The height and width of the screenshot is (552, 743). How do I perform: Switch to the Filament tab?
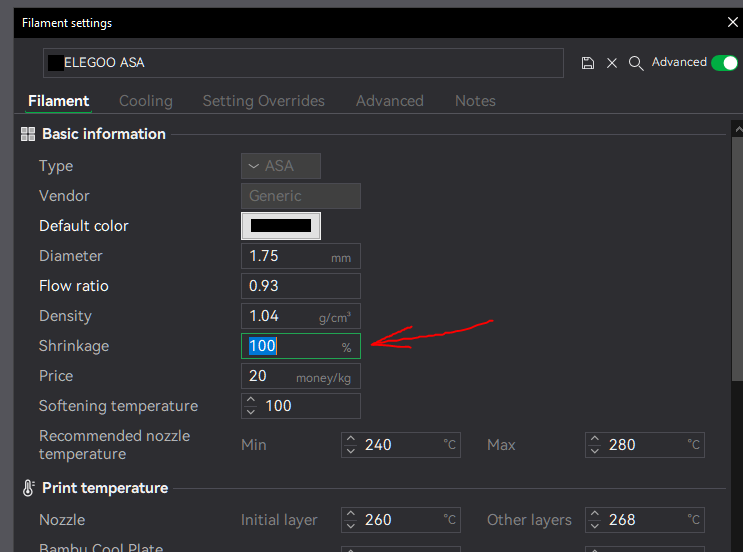(x=58, y=101)
